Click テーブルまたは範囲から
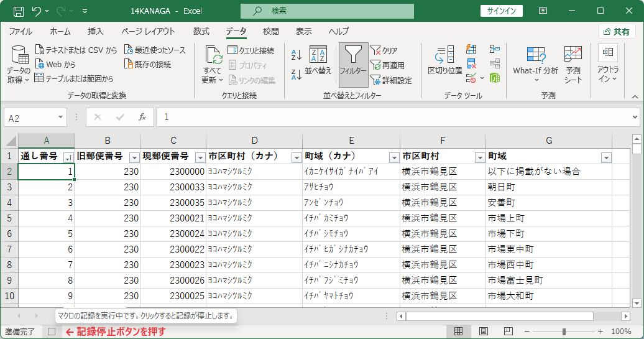The width and height of the screenshot is (644, 339). (74, 78)
